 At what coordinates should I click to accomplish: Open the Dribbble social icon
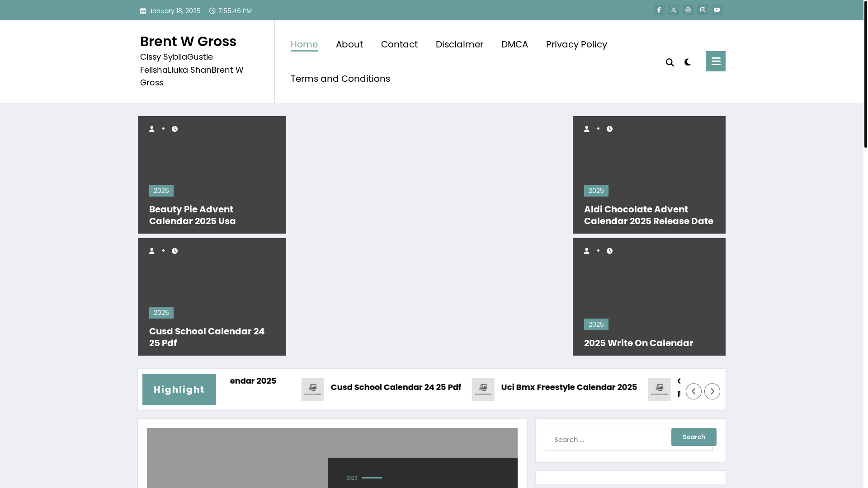click(x=688, y=10)
